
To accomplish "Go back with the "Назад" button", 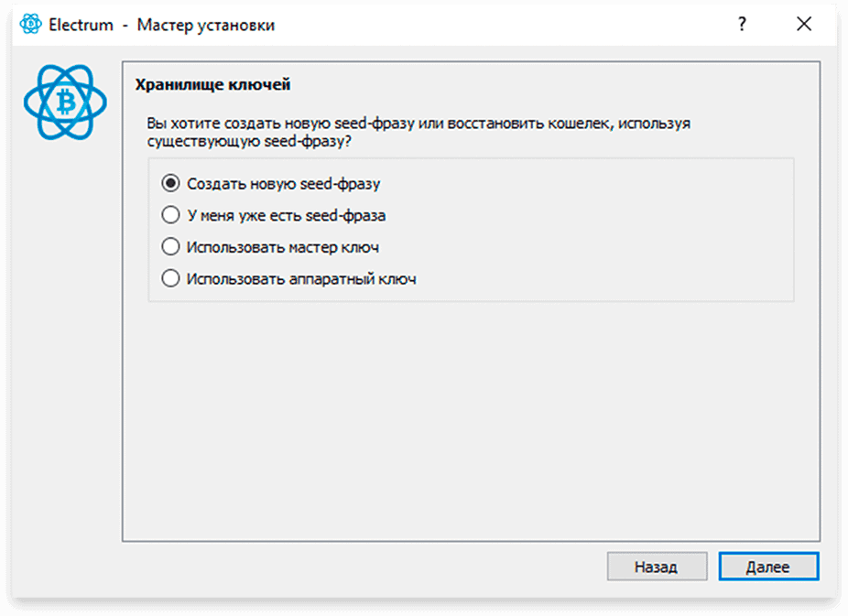I will 658,567.
